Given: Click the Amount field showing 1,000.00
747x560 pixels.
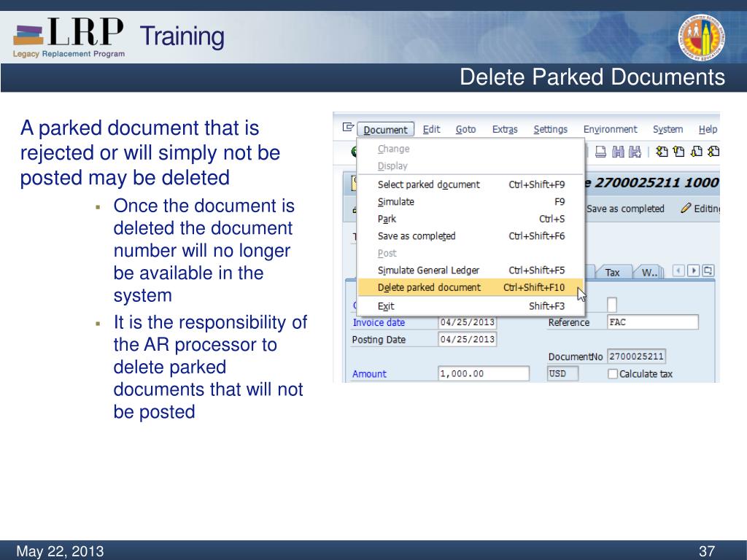Looking at the screenshot, I should [x=483, y=374].
